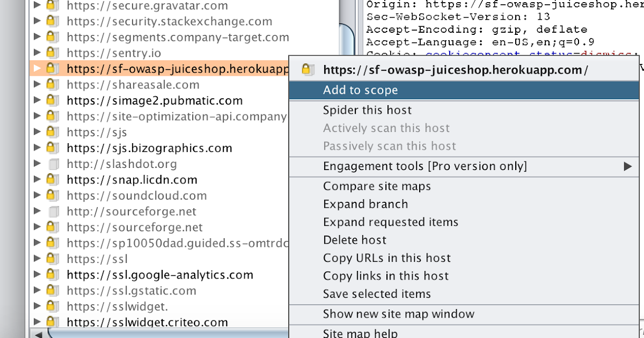This screenshot has width=644, height=338.
Task: Click Delete host
Action: point(355,240)
